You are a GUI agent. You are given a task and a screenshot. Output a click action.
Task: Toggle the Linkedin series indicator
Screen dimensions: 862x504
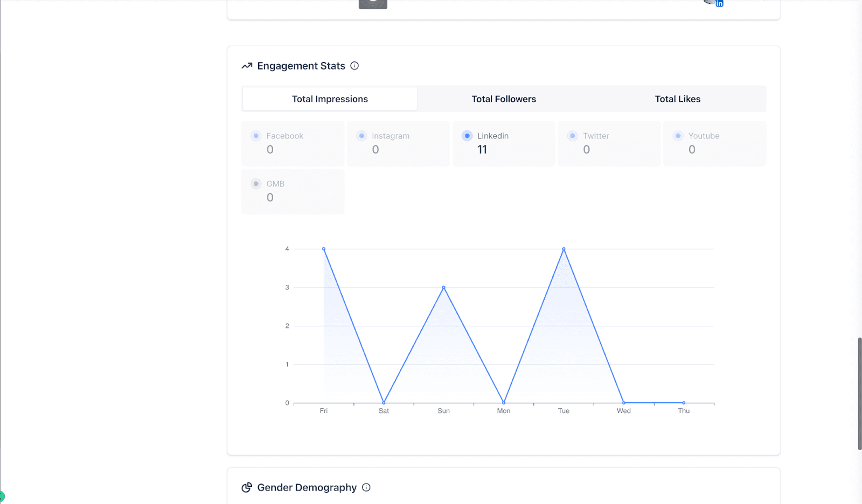tap(467, 136)
